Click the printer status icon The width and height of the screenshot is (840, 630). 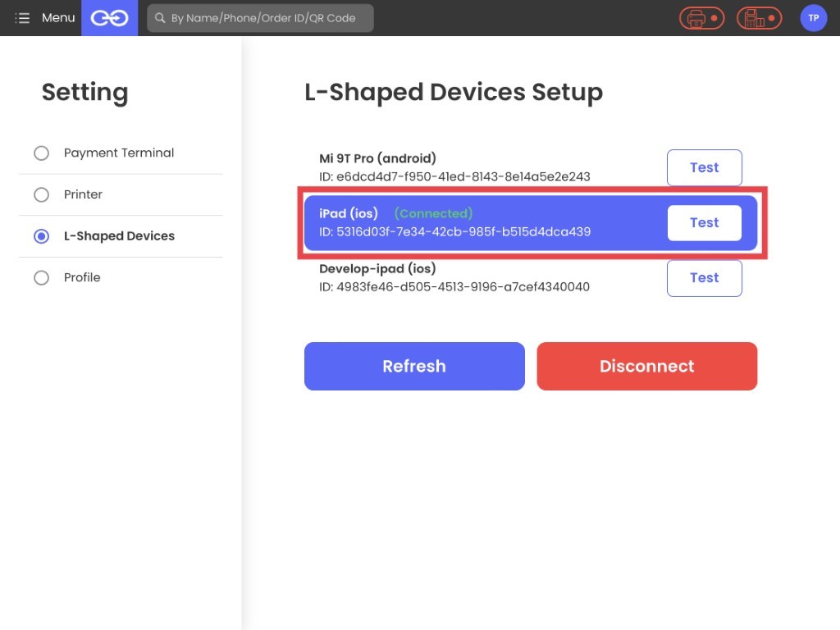pos(702,18)
